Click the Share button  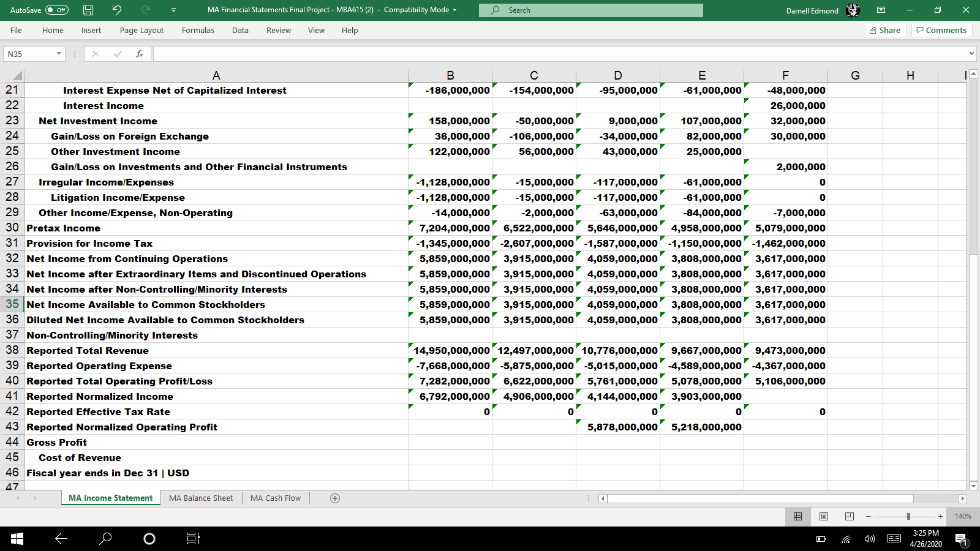885,30
